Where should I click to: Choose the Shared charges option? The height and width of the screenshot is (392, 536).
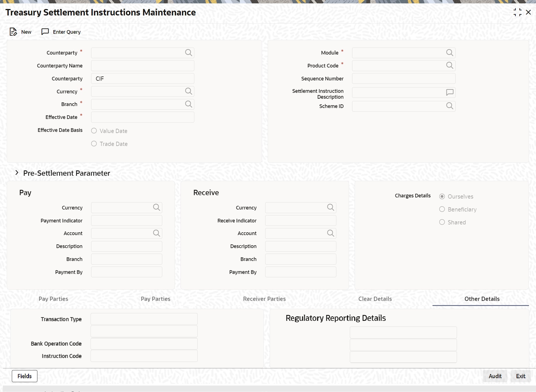tap(442, 222)
